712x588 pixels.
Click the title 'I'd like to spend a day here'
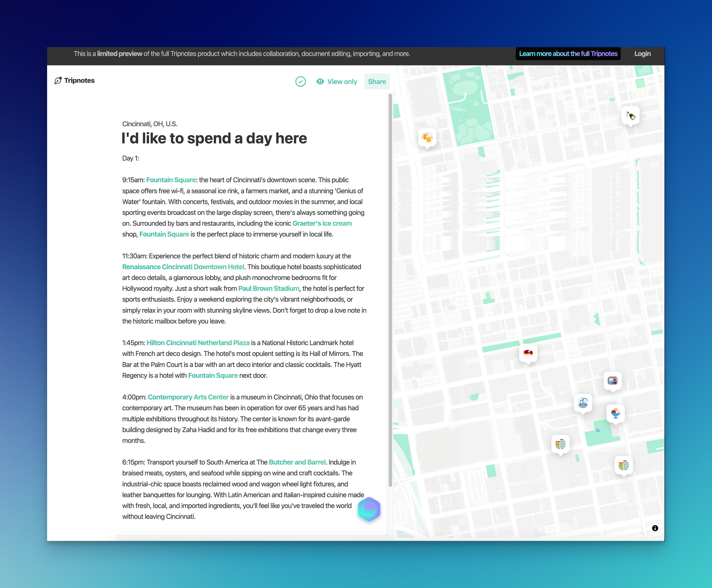point(214,138)
